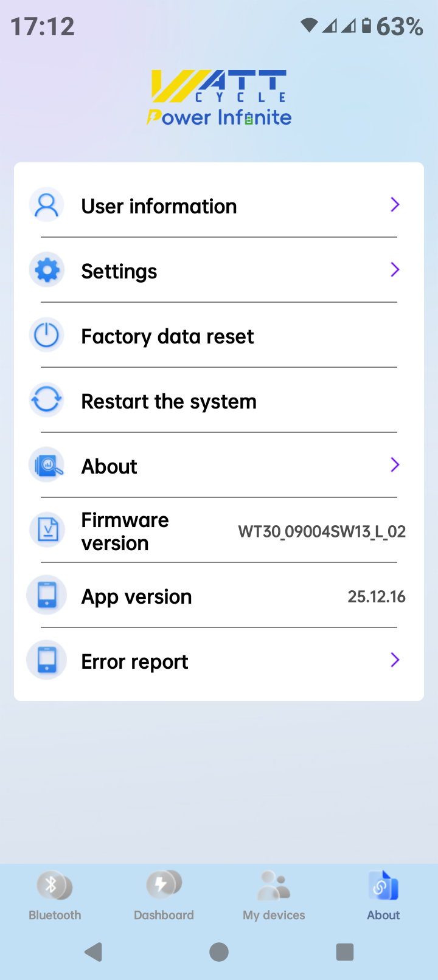This screenshot has height=980, width=438.
Task: Click the Restart the system refresh icon
Action: [47, 401]
